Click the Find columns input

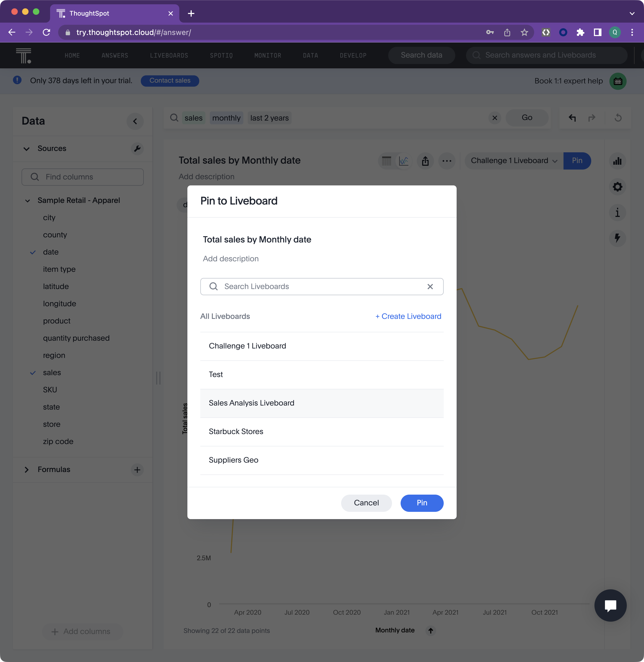(83, 177)
